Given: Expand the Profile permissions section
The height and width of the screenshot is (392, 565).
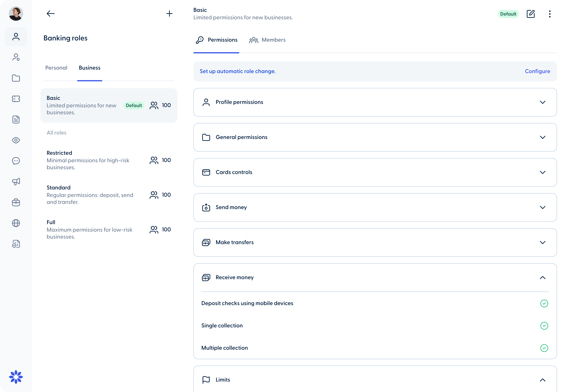Looking at the screenshot, I should 542,102.
